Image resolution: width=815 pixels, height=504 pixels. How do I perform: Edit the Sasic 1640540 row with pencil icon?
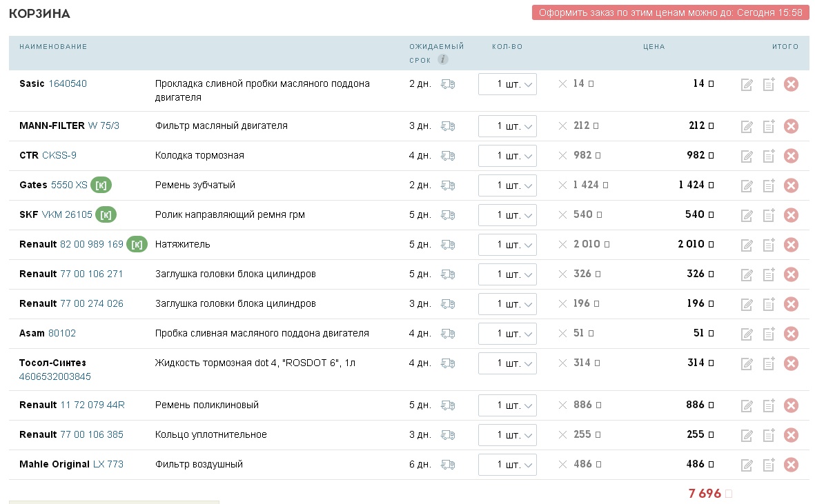747,85
